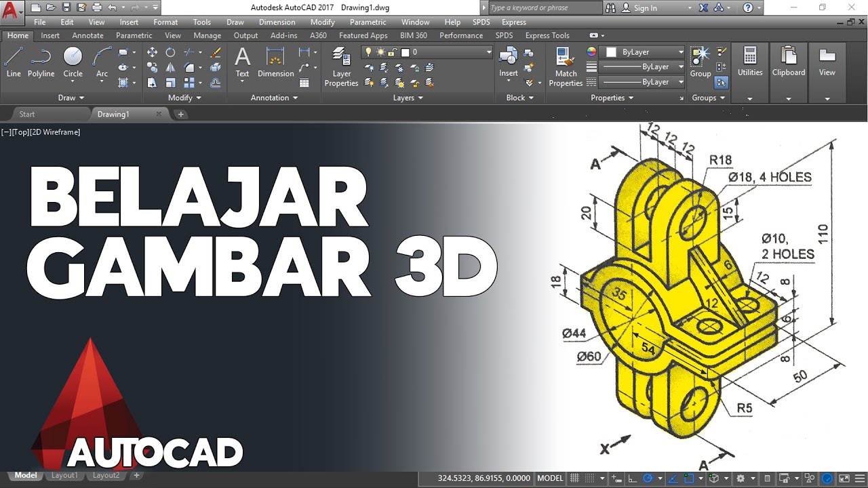Screen dimensions: 868x488
Task: Switch to the Express Tools ribbon tab
Action: point(547,35)
